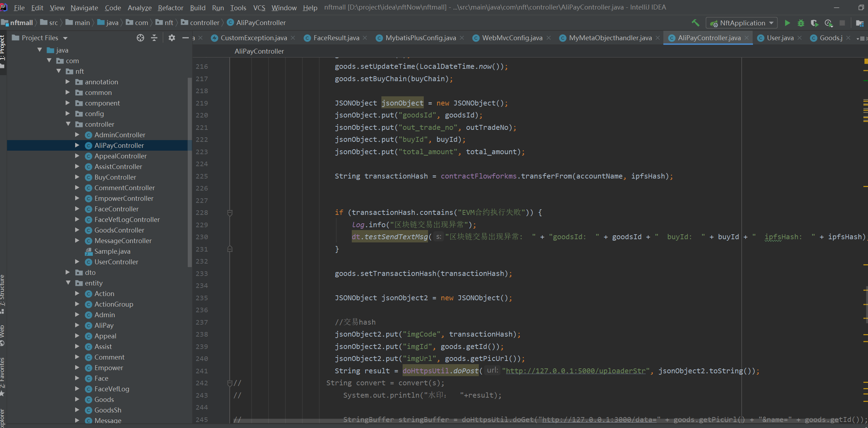Image resolution: width=868 pixels, height=428 pixels.
Task: Select the User.java editor tab
Action: (779, 38)
